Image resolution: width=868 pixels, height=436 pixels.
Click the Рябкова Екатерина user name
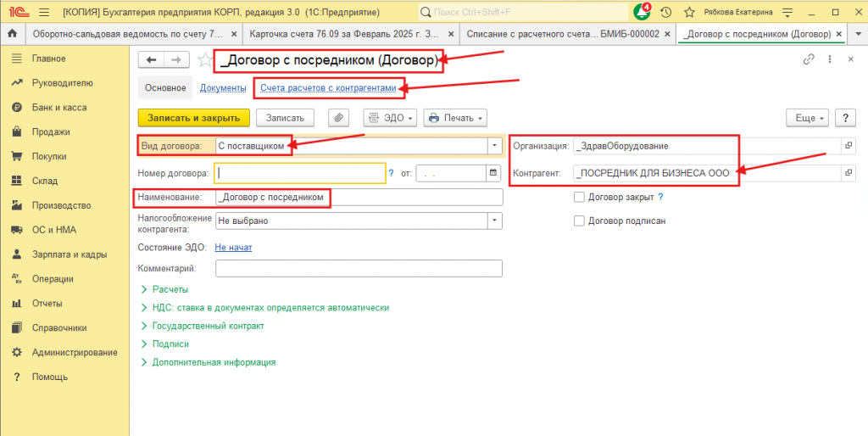coord(738,12)
